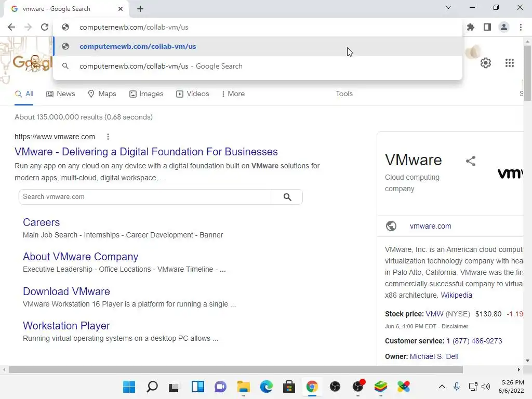The width and height of the screenshot is (532, 399).
Task: Reload the current page
Action: point(45,27)
